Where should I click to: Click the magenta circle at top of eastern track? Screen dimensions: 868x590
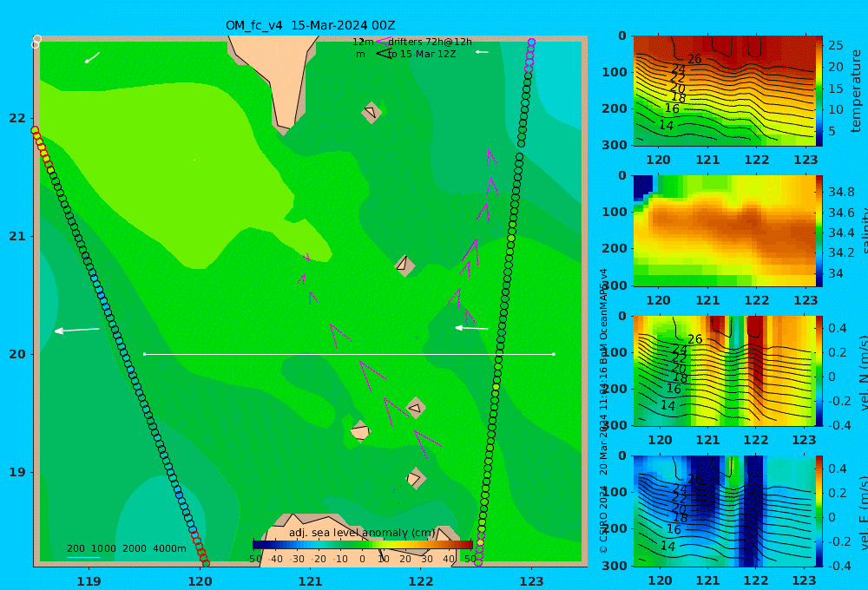pyautogui.click(x=531, y=42)
